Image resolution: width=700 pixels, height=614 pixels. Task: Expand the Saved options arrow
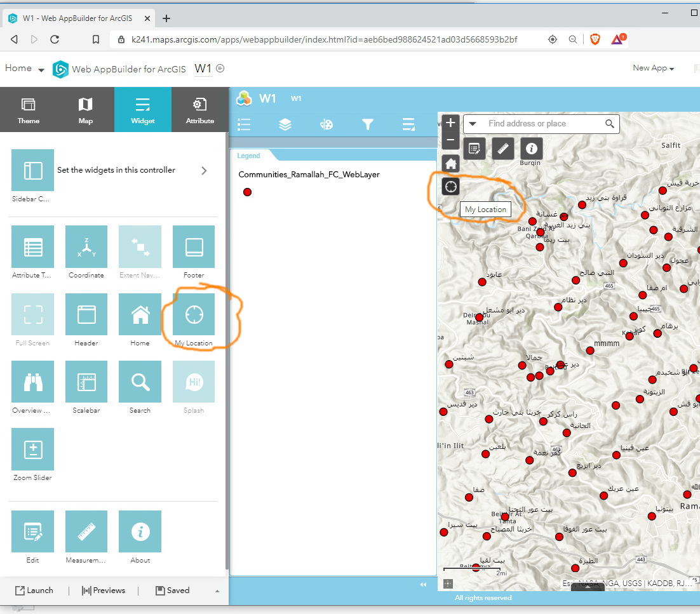click(217, 591)
